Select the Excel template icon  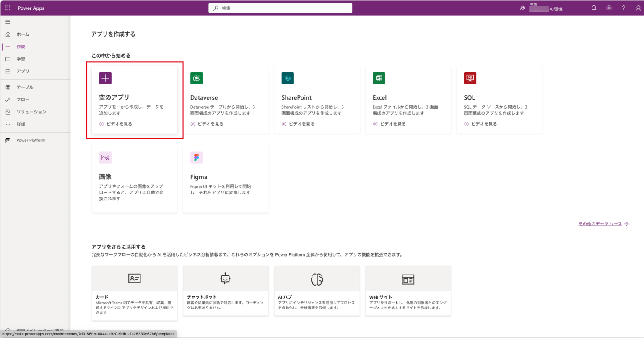pyautogui.click(x=379, y=78)
